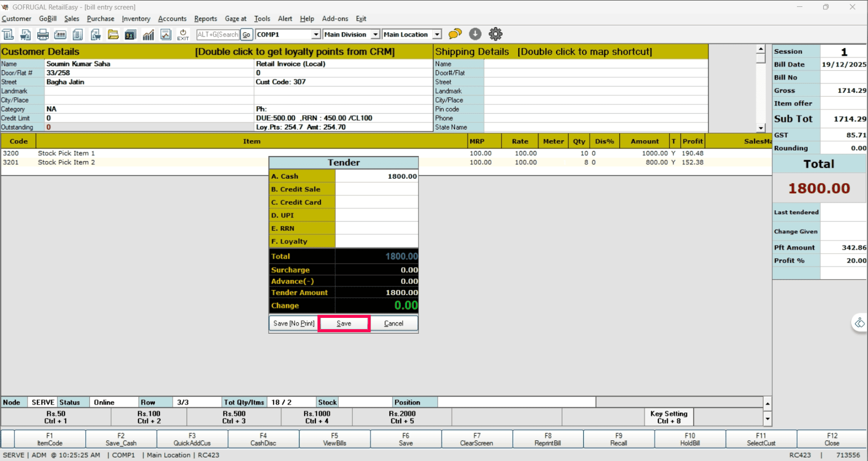Screen dimensions: 868x461
Task: Click the round download arrow icon
Action: pos(475,34)
